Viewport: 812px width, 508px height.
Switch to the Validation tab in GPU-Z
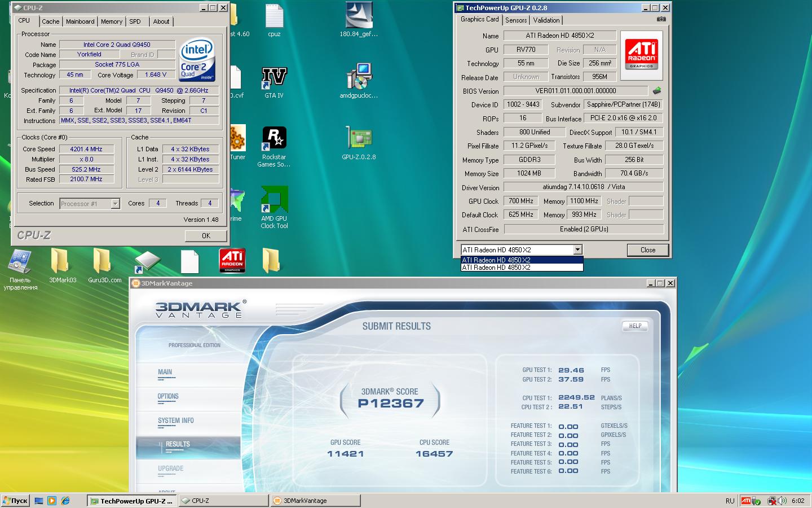546,20
